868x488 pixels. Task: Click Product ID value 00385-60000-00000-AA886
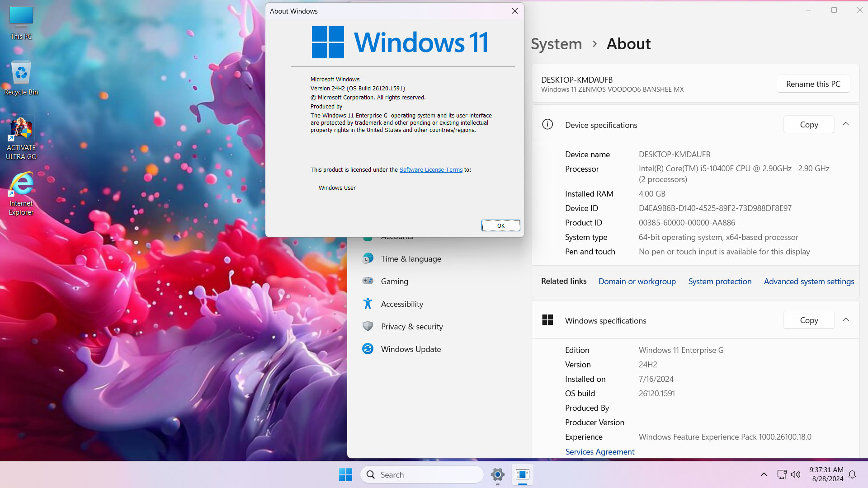point(687,223)
